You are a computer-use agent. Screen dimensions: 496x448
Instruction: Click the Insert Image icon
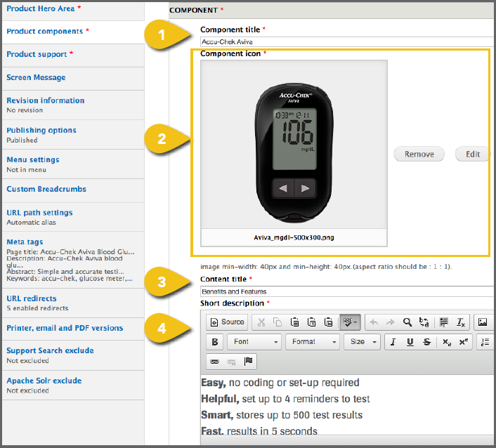click(x=483, y=322)
